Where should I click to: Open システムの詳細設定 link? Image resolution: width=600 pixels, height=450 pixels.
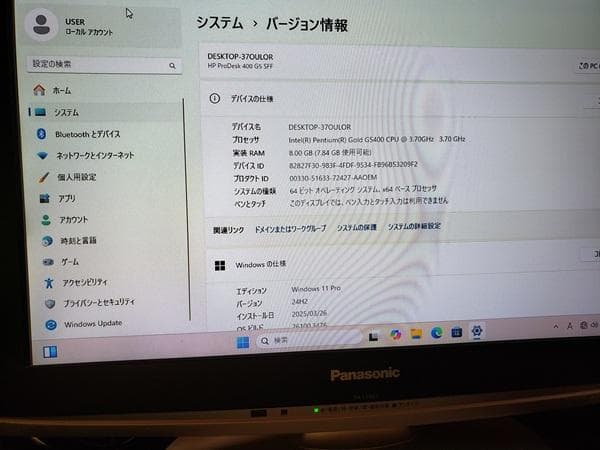coord(414,226)
